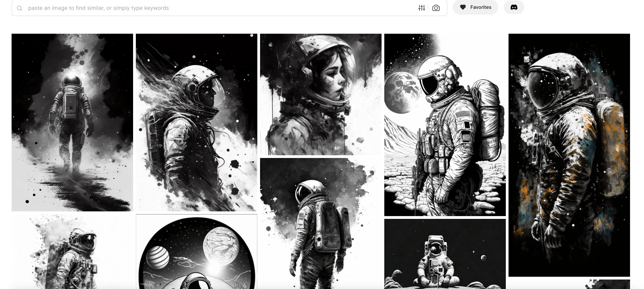Viewport: 644px width, 289px height.
Task: Open the search filter sliders icon
Action: (x=422, y=8)
